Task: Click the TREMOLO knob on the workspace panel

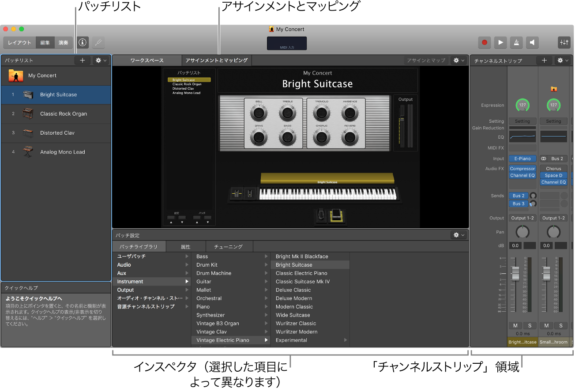Action: (x=321, y=113)
